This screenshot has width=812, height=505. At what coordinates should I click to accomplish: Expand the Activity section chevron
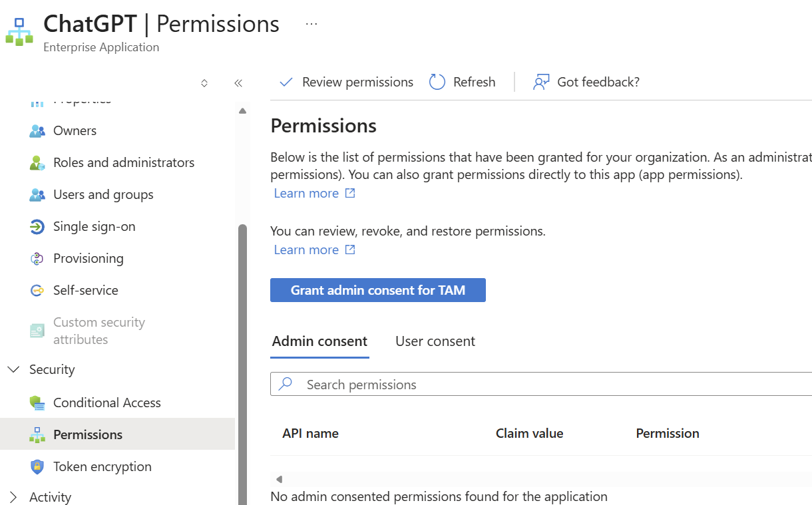coord(13,497)
